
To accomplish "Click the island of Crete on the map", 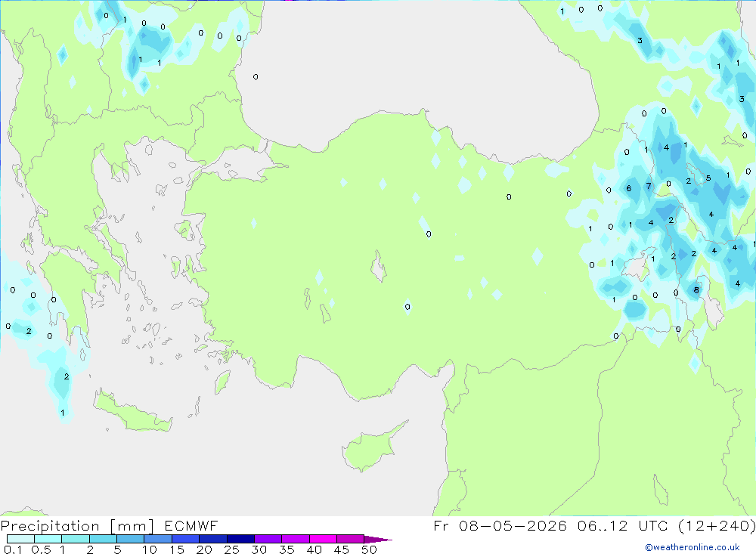I will pos(132,411).
